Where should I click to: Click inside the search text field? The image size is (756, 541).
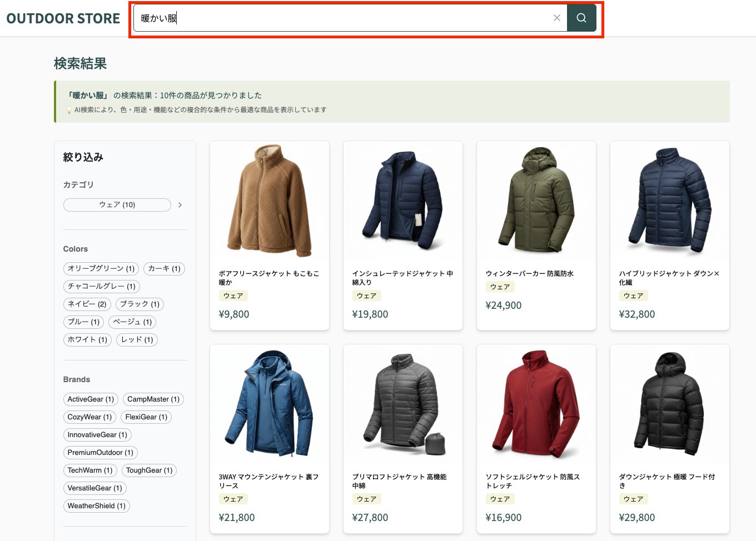click(x=345, y=18)
